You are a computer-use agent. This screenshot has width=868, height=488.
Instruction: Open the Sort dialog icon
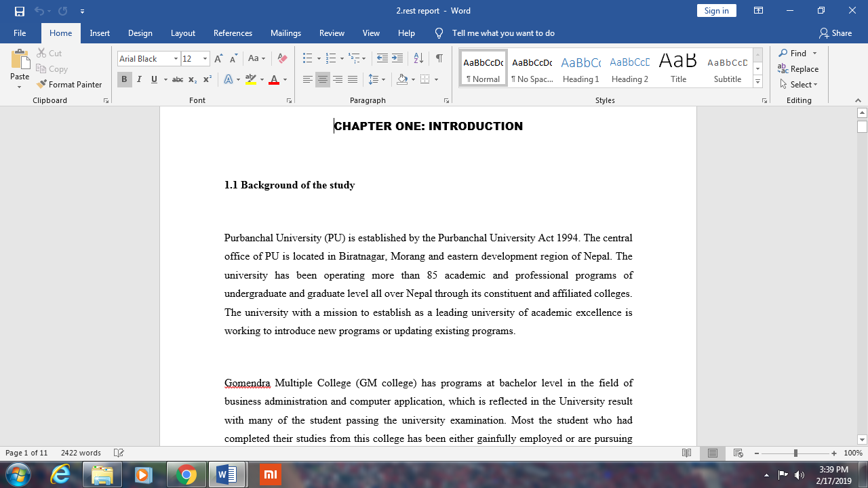[419, 58]
